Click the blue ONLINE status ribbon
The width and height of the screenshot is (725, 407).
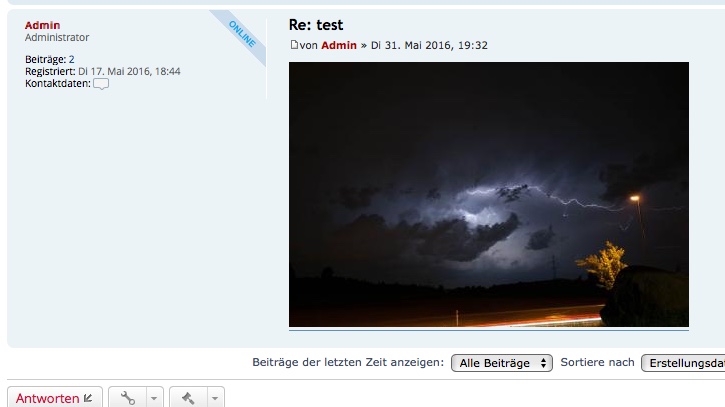pyautogui.click(x=242, y=34)
